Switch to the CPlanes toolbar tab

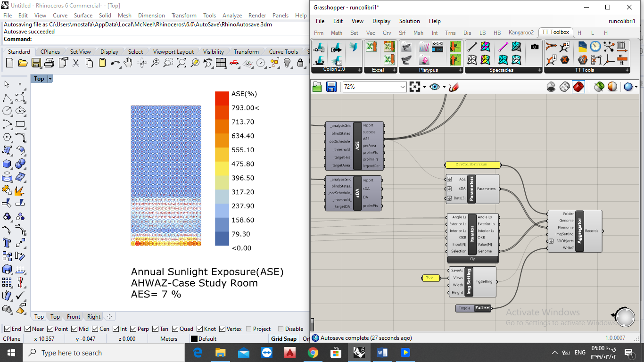tap(50, 52)
